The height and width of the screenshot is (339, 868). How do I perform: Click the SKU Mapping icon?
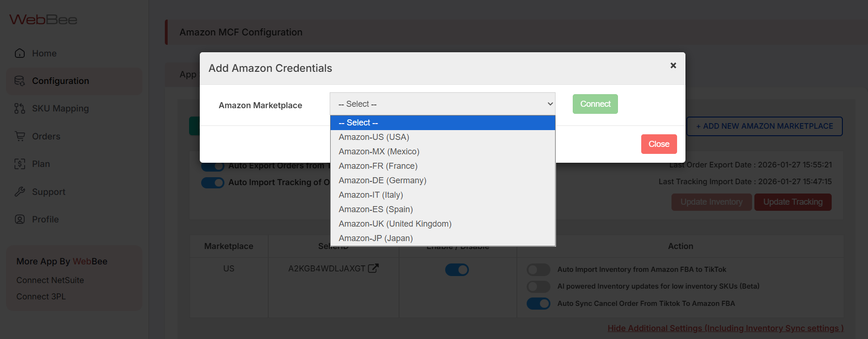tap(20, 109)
